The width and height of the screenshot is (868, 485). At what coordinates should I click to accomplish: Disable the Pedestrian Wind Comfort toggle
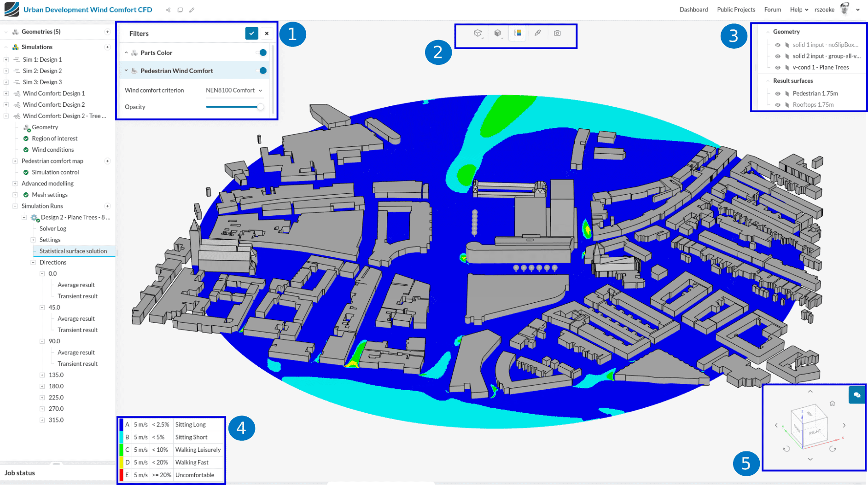click(x=262, y=70)
